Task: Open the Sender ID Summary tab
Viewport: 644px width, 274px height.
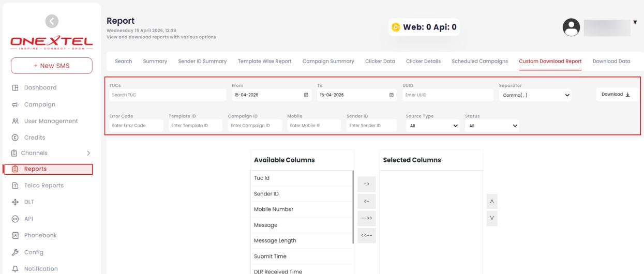Action: (201, 61)
